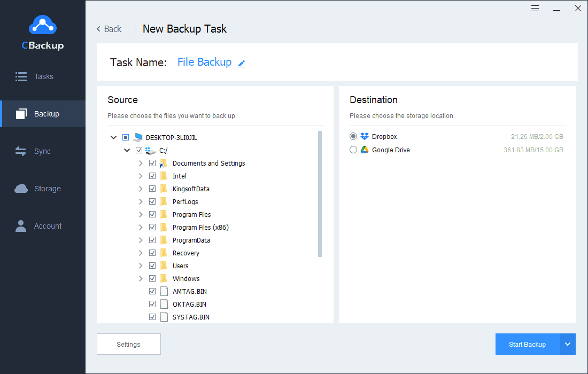This screenshot has height=374, width=588.
Task: Click the Settings button
Action: click(128, 344)
